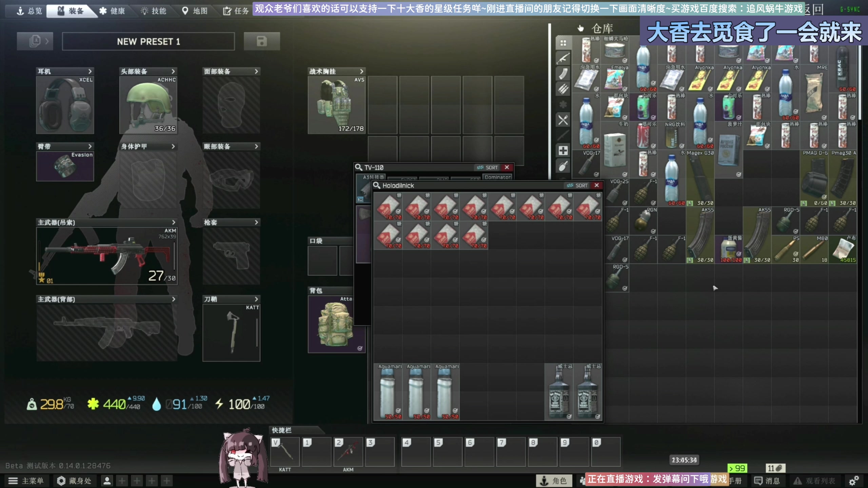Click quick bar slot 4
The height and width of the screenshot is (488, 868).
(x=416, y=452)
